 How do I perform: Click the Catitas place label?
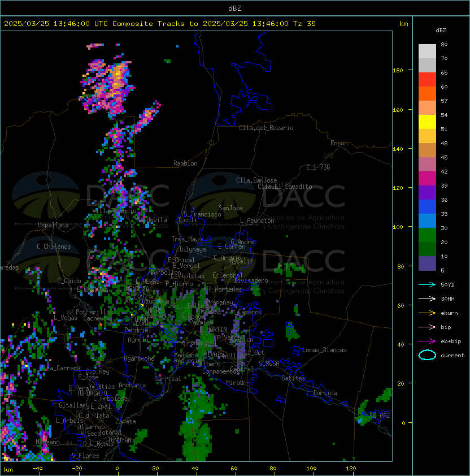(x=293, y=378)
